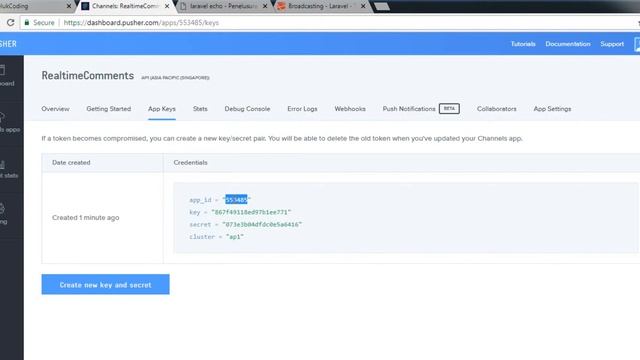Viewport: 640px width, 360px height.
Task: Click the secret value line in credentials
Action: click(245, 224)
